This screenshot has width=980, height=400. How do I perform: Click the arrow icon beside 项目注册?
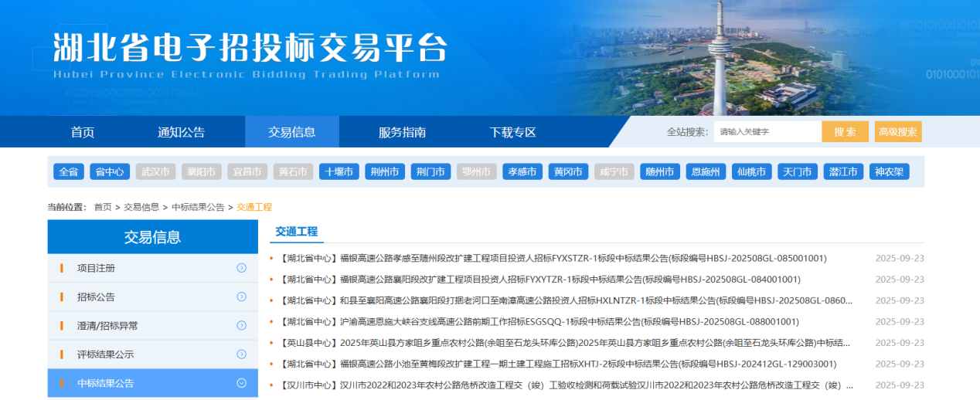[241, 268]
